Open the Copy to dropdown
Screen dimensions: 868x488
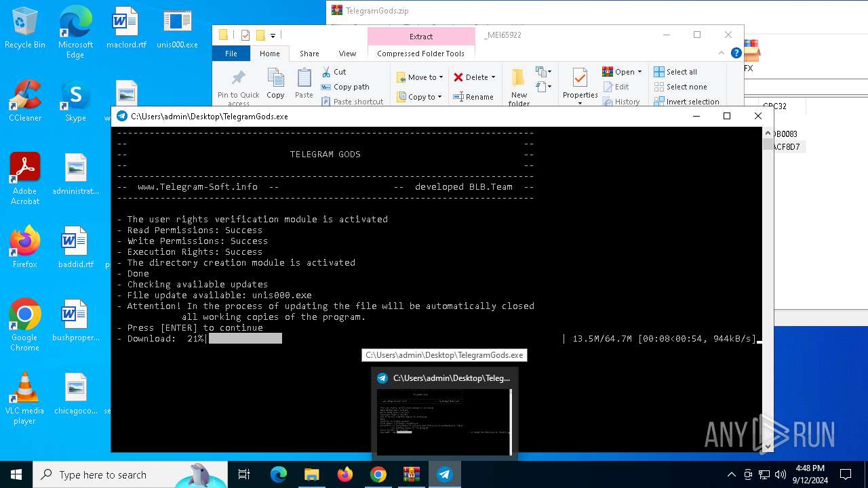(x=420, y=97)
